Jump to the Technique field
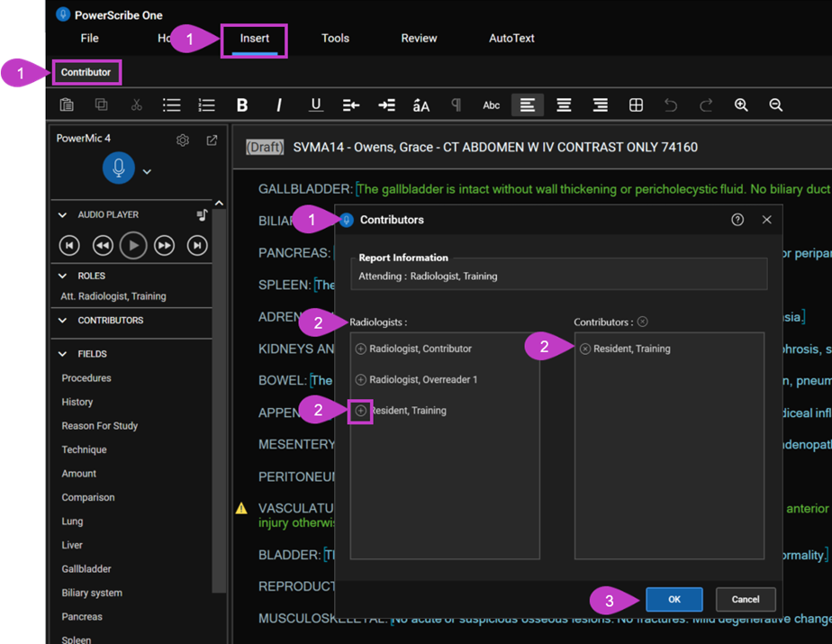The image size is (832, 644). 85,449
